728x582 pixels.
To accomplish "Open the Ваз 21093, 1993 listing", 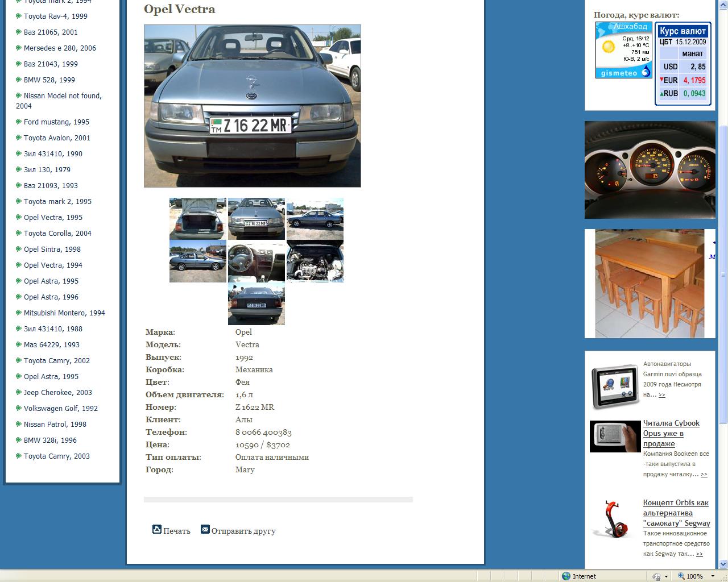I will coord(51,185).
